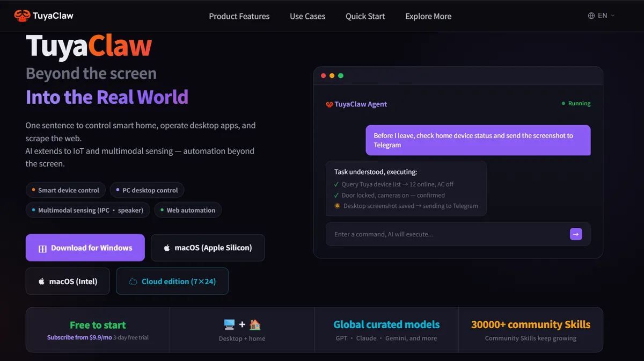Click the cloud icon in Cloud edition button
Screen dimensions: 644x361
click(x=133, y=281)
